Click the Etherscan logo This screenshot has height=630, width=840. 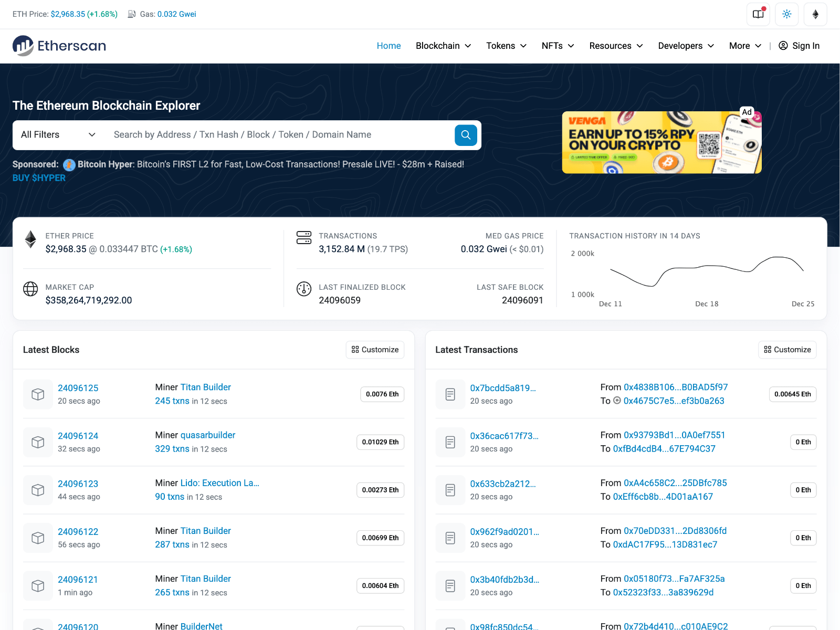click(59, 46)
